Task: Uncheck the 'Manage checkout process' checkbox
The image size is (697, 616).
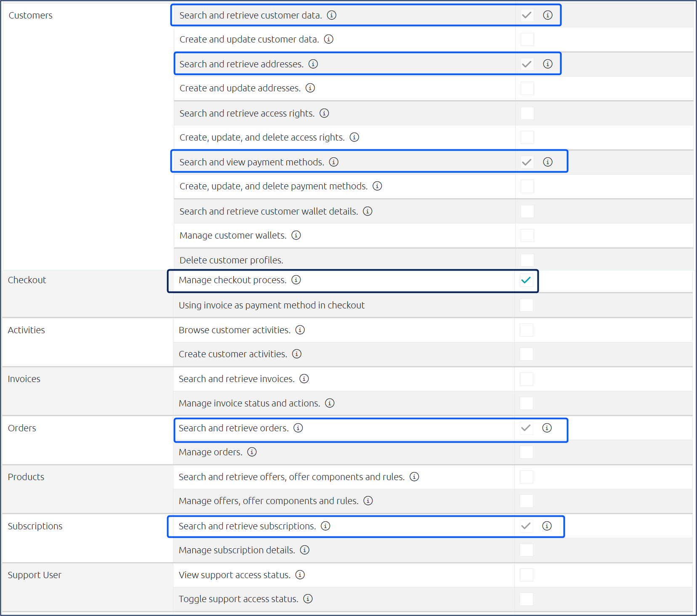Action: click(526, 280)
